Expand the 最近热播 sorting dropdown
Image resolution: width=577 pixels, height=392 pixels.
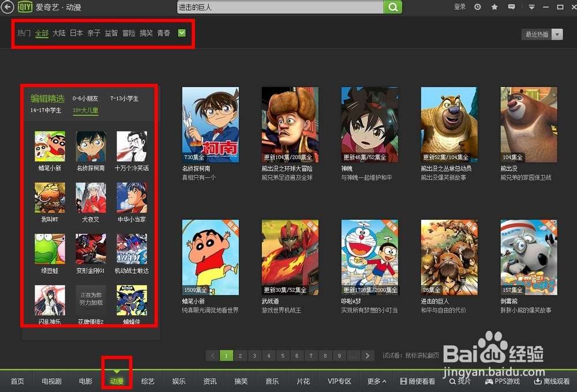[541, 35]
